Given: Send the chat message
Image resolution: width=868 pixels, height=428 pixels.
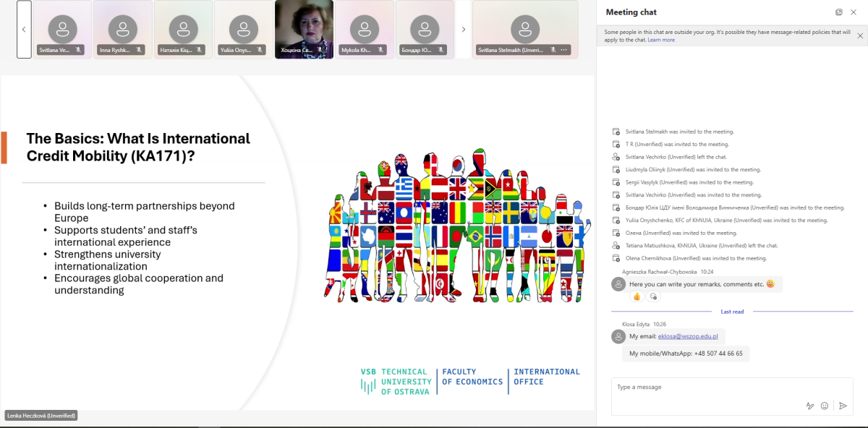Looking at the screenshot, I should pyautogui.click(x=843, y=406).
